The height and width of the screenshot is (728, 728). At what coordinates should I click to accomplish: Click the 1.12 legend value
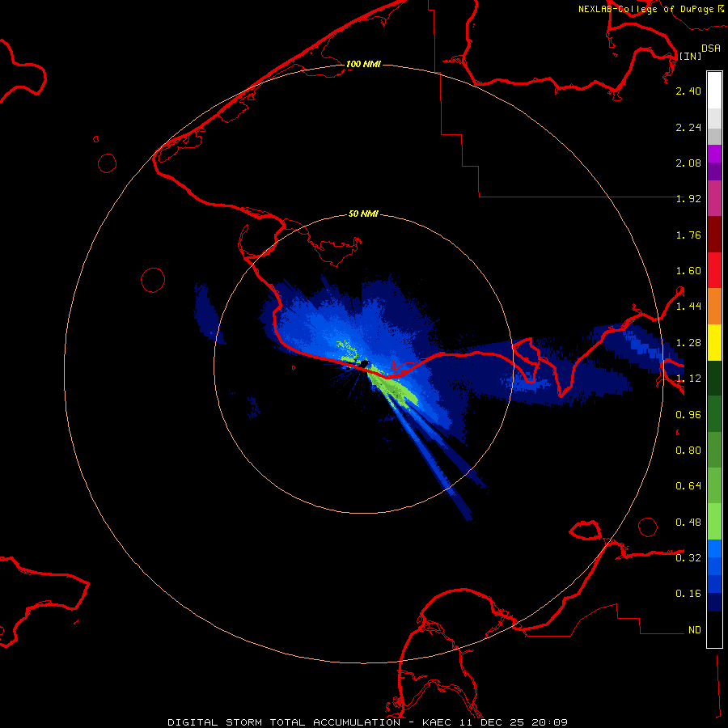[x=688, y=379]
